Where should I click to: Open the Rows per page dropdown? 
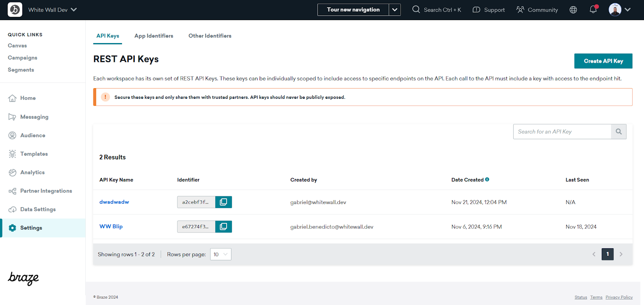pyautogui.click(x=221, y=254)
